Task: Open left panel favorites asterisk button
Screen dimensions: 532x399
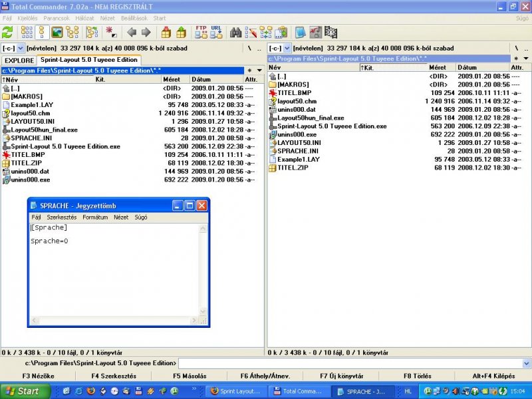Action: click(250, 70)
